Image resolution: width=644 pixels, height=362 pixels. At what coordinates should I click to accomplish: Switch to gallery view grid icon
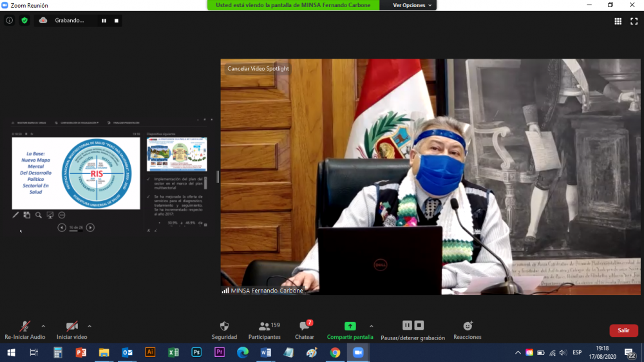coord(618,21)
